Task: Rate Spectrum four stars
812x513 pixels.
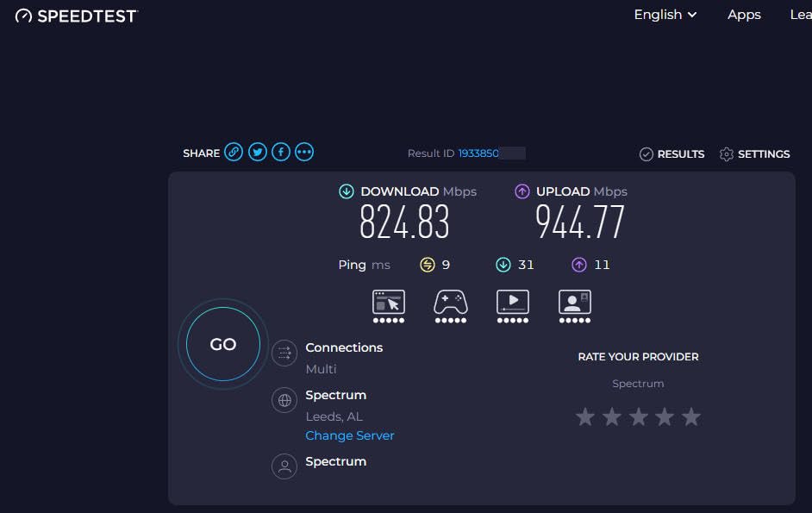Action: click(665, 416)
